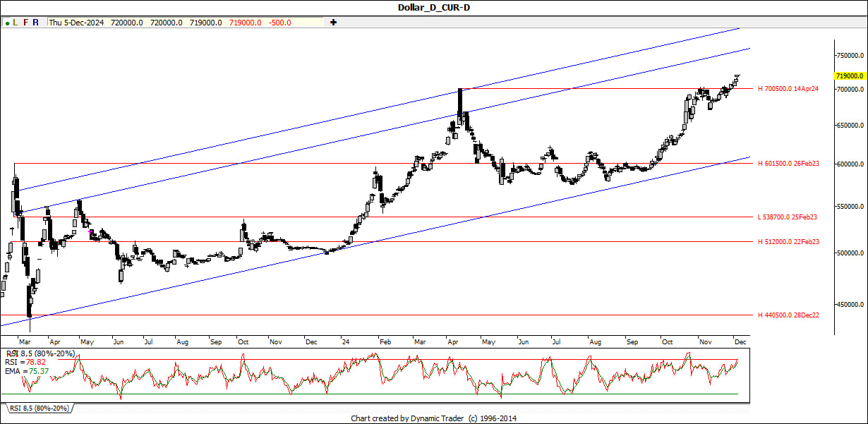The image size is (868, 424).
Task: Click the EMA = 75.37 readout
Action: tap(27, 371)
